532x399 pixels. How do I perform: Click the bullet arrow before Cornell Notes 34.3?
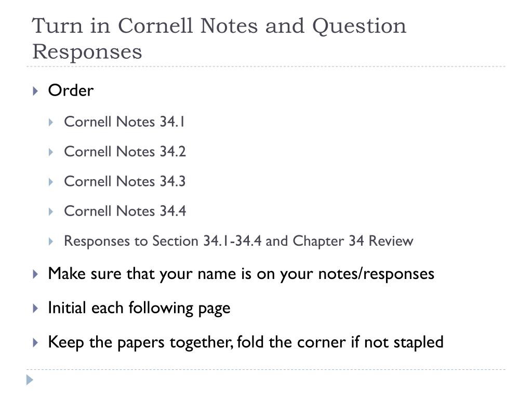click(x=51, y=182)
